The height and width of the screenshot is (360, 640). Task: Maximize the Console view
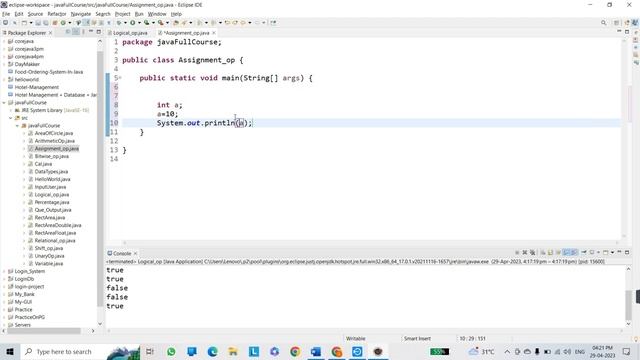click(x=627, y=253)
